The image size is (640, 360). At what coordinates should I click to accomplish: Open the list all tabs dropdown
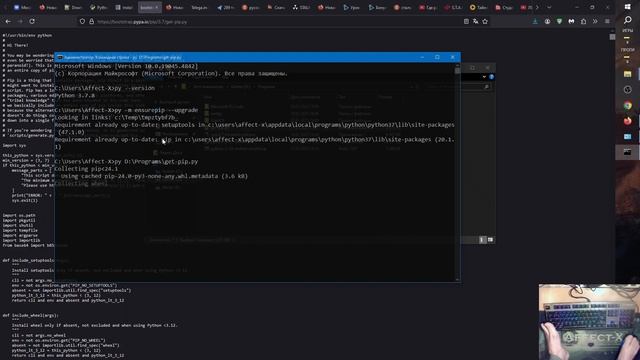[x=549, y=7]
